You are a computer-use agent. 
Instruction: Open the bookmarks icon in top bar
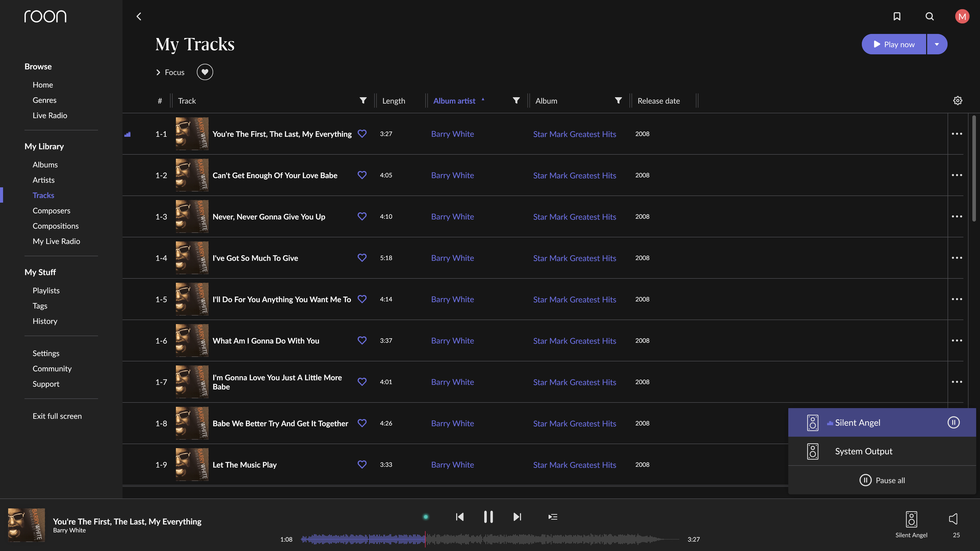897,16
